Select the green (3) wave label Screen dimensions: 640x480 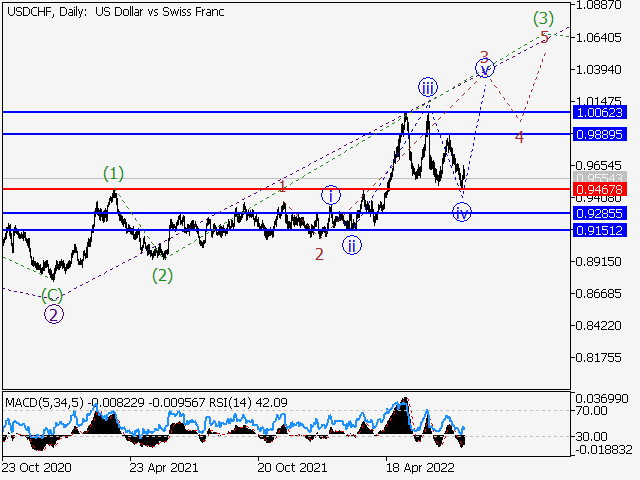pyautogui.click(x=543, y=18)
